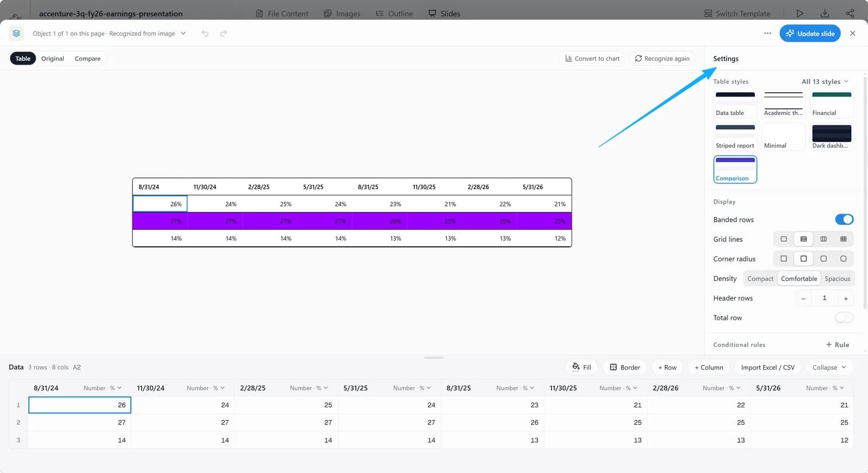
Task: Switch to the Original view tab
Action: click(x=53, y=59)
